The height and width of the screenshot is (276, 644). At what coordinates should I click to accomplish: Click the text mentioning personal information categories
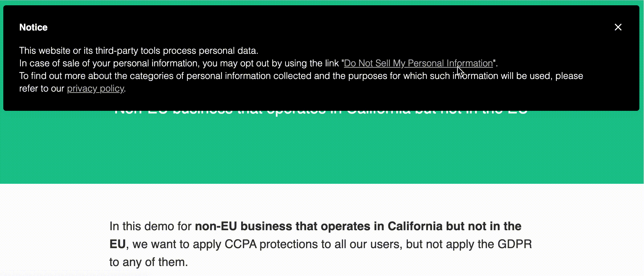point(232,76)
